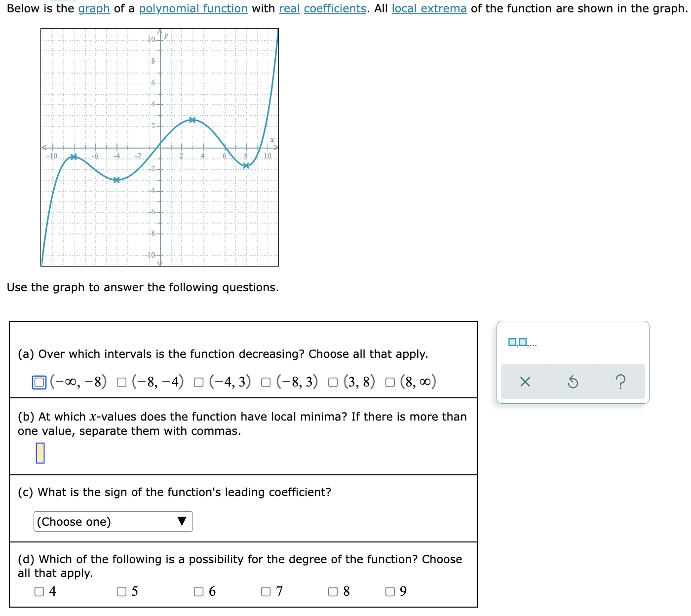Open the graph definition link
Viewport: 691px width, 616px height.
click(x=94, y=8)
